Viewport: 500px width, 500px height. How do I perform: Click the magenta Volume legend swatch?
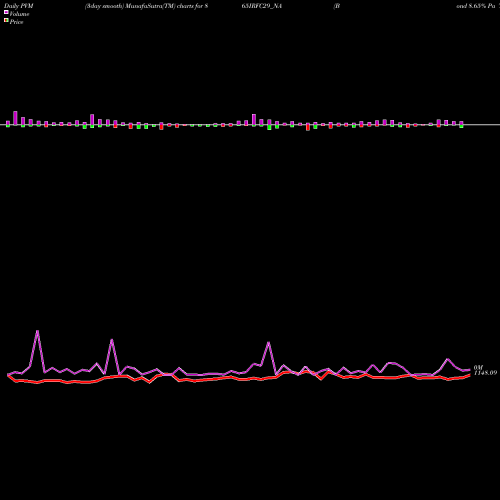click(6, 12)
